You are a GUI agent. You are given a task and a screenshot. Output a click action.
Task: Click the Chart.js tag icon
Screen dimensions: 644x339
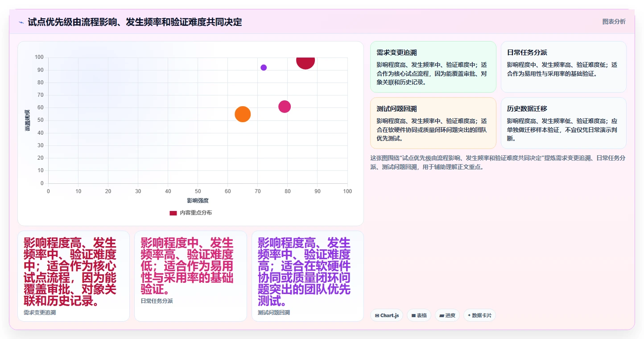[x=377, y=315]
